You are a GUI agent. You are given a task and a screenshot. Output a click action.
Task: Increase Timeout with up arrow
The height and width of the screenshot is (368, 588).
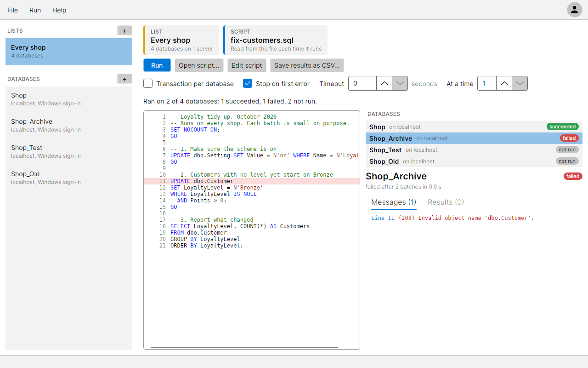pos(384,83)
